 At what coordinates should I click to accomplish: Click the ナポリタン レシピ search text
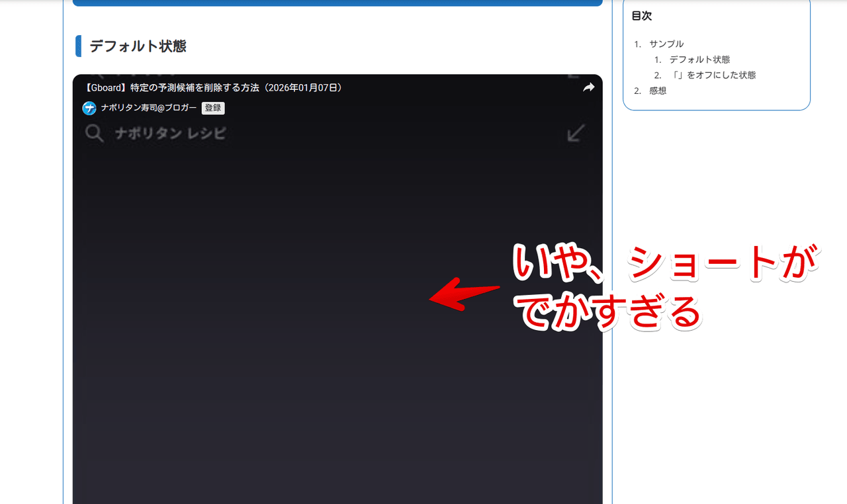point(170,134)
